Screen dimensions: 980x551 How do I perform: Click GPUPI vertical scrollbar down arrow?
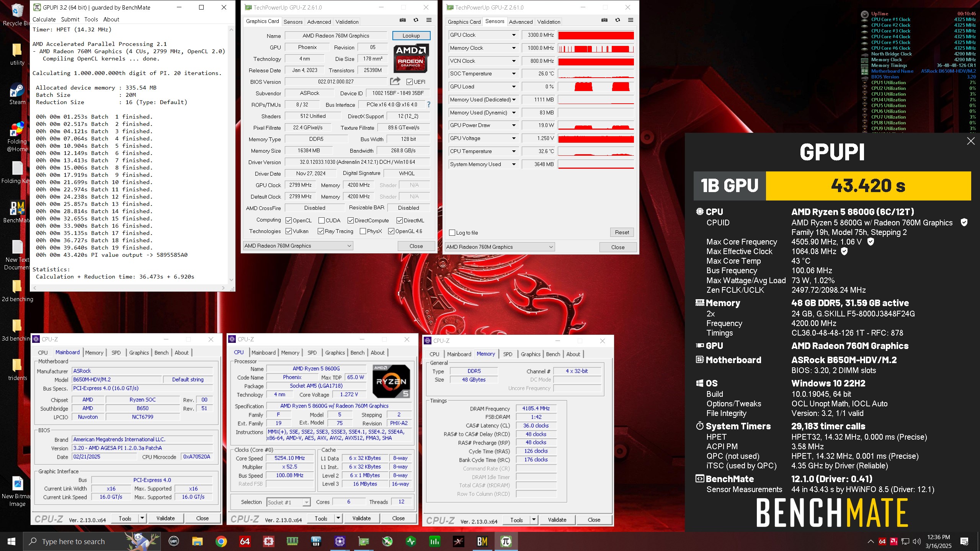(231, 280)
